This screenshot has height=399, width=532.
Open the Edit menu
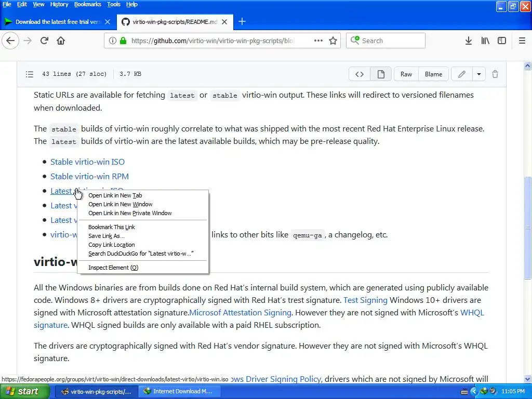pos(22,4)
